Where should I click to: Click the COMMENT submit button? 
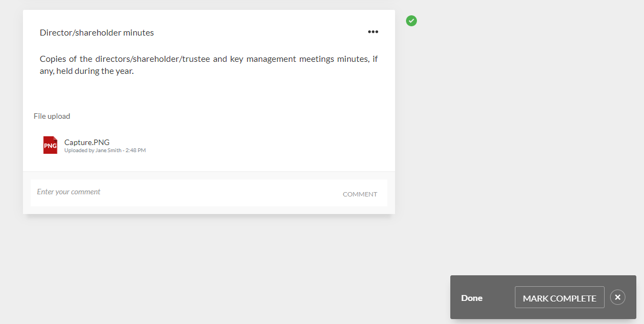359,194
